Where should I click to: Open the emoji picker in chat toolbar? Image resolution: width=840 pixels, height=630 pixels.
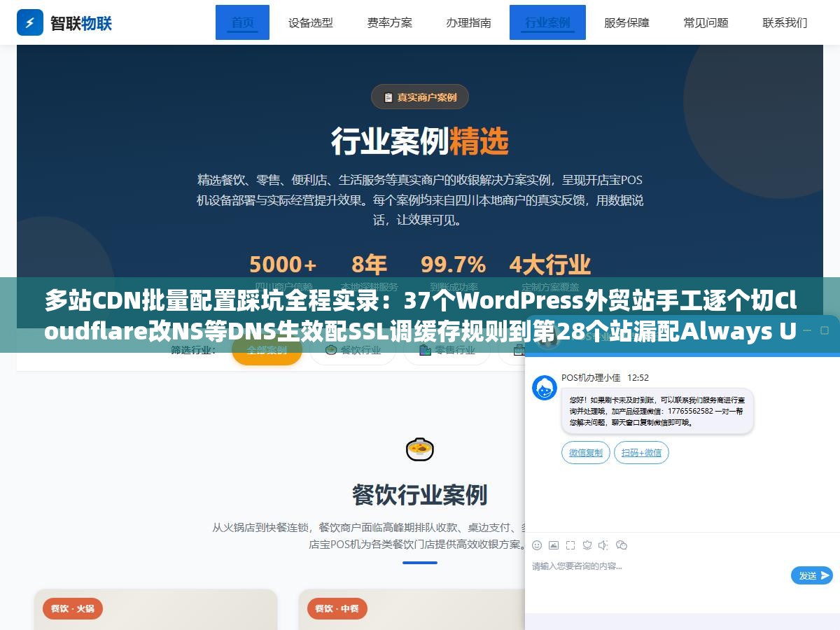click(x=537, y=545)
